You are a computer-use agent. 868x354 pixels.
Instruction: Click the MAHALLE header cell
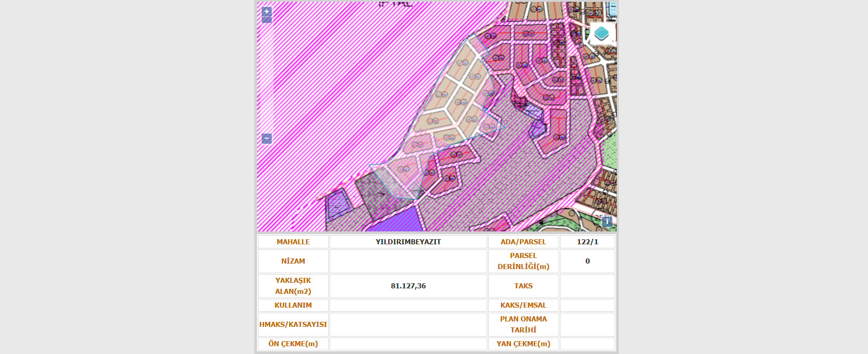coord(293,242)
